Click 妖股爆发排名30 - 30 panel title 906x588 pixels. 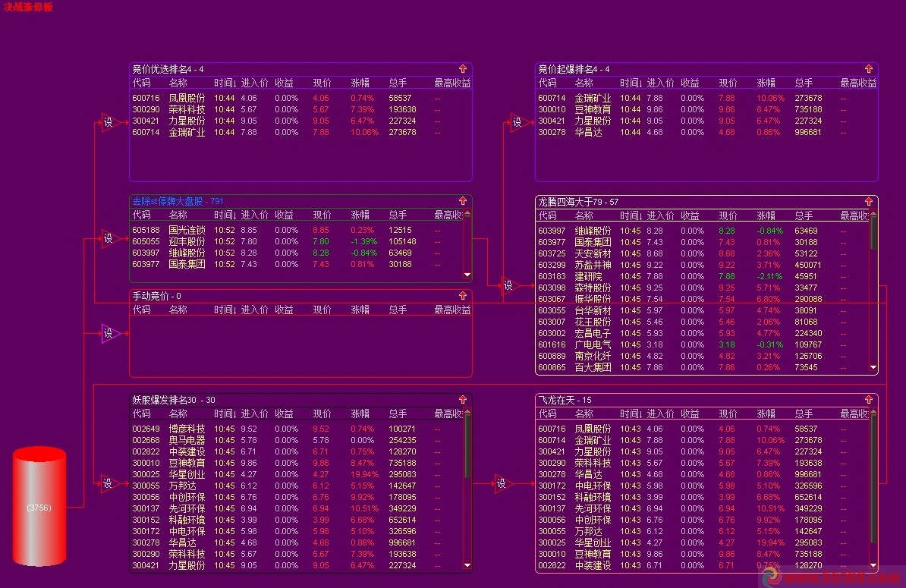[x=174, y=400]
